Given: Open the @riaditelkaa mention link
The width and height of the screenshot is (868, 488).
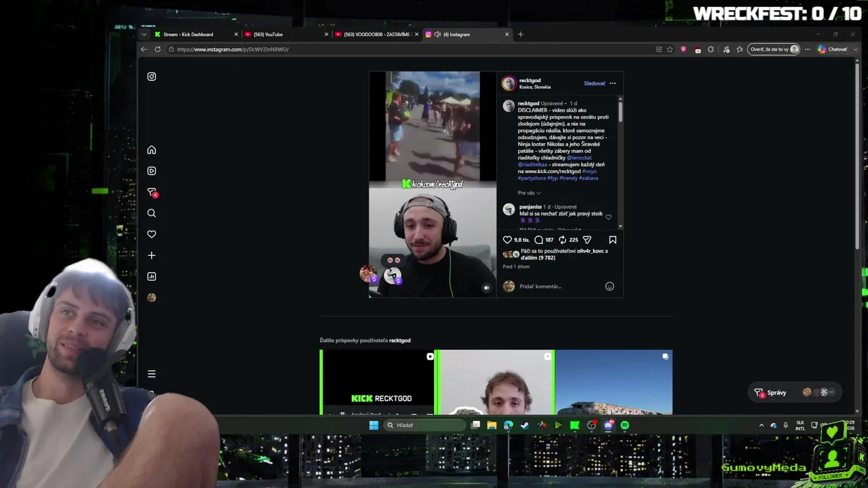Looking at the screenshot, I should 532,165.
